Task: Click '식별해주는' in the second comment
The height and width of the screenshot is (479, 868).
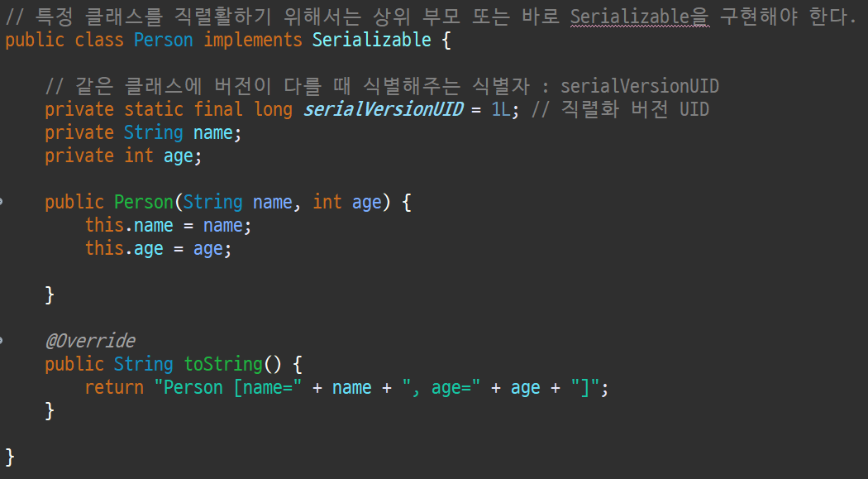Action: pos(412,86)
